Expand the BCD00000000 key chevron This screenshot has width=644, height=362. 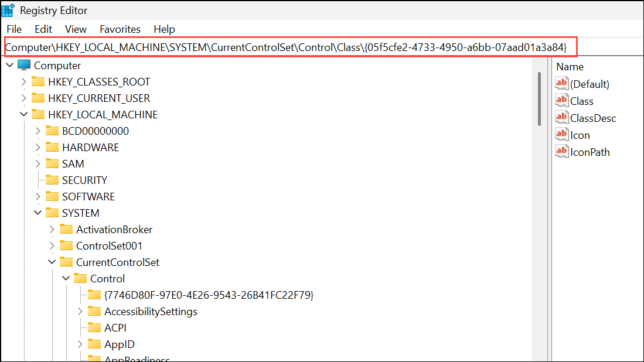click(38, 131)
